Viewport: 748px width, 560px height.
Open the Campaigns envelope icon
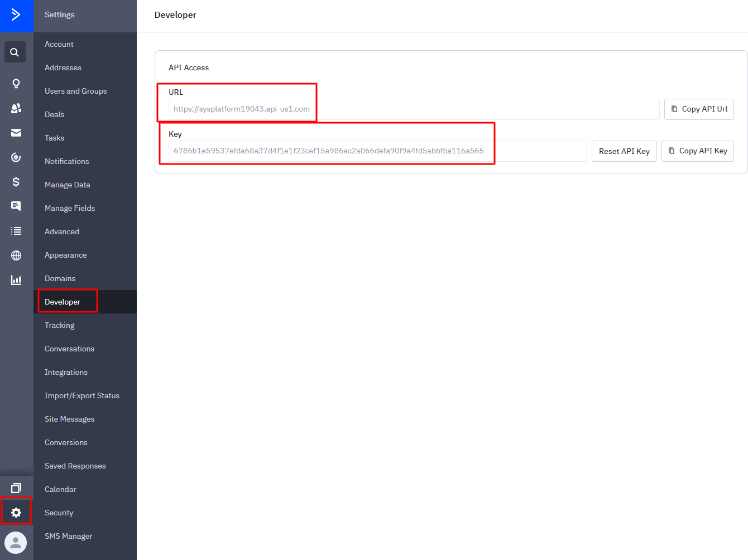point(16,133)
